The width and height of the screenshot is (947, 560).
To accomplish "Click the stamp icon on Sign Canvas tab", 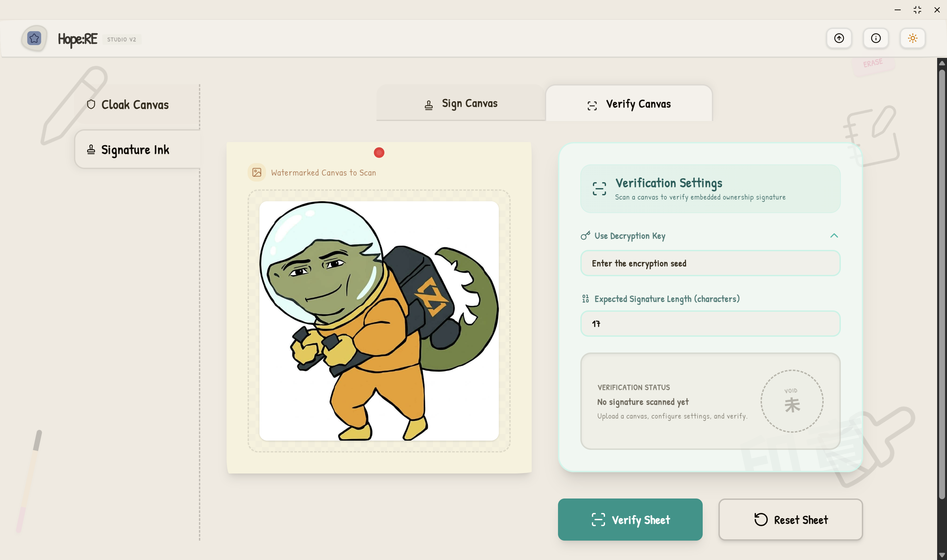I will tap(428, 105).
